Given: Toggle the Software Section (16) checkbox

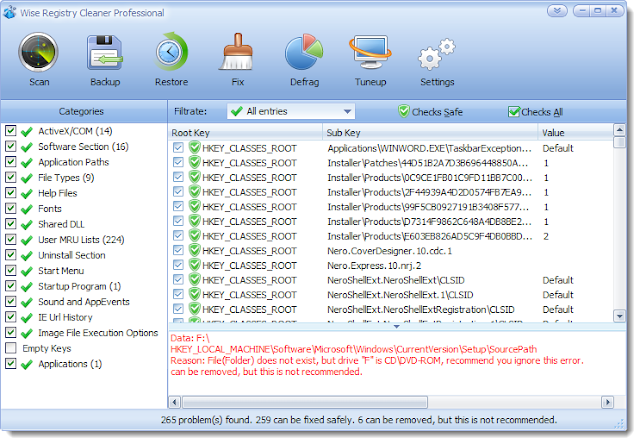Looking at the screenshot, I should tap(11, 146).
